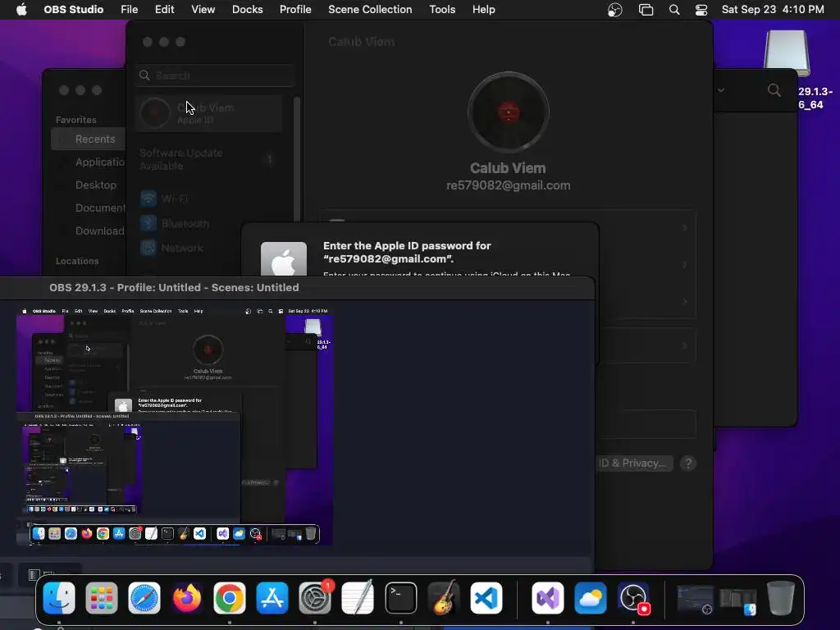
Task: Launch Terminal from the Dock
Action: pyautogui.click(x=400, y=598)
